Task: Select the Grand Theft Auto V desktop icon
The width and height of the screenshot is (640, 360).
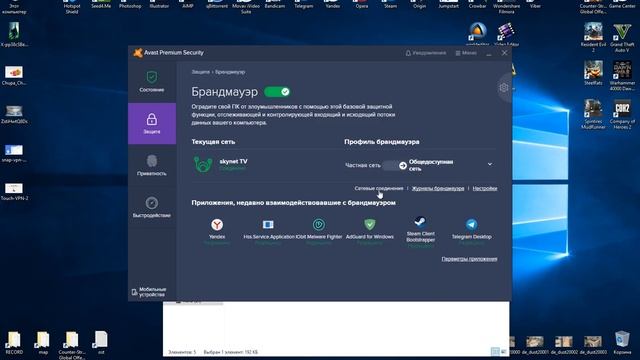Action: tap(622, 38)
